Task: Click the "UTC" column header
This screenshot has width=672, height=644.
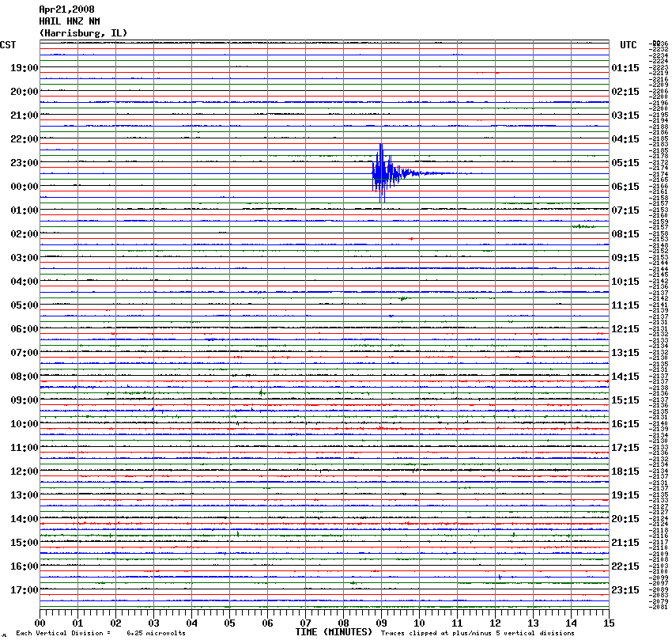Action: pyautogui.click(x=629, y=45)
